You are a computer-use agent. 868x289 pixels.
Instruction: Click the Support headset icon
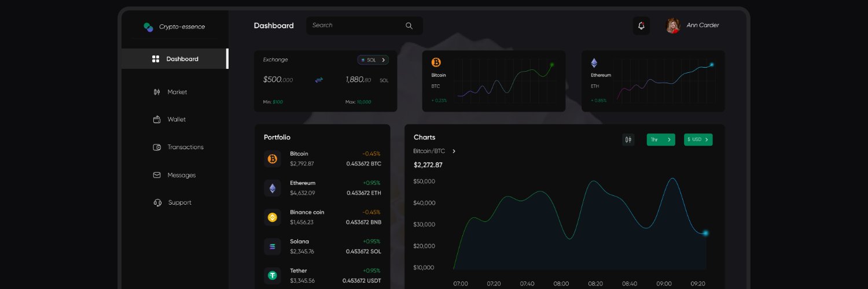click(157, 203)
